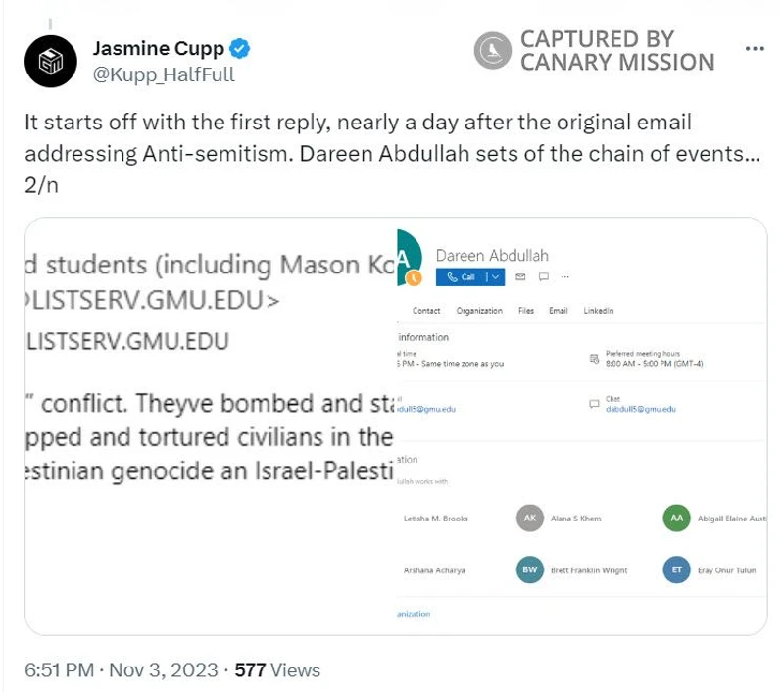Click the Call button in contact card
Image resolution: width=784 pixels, height=692 pixels.
click(x=461, y=277)
